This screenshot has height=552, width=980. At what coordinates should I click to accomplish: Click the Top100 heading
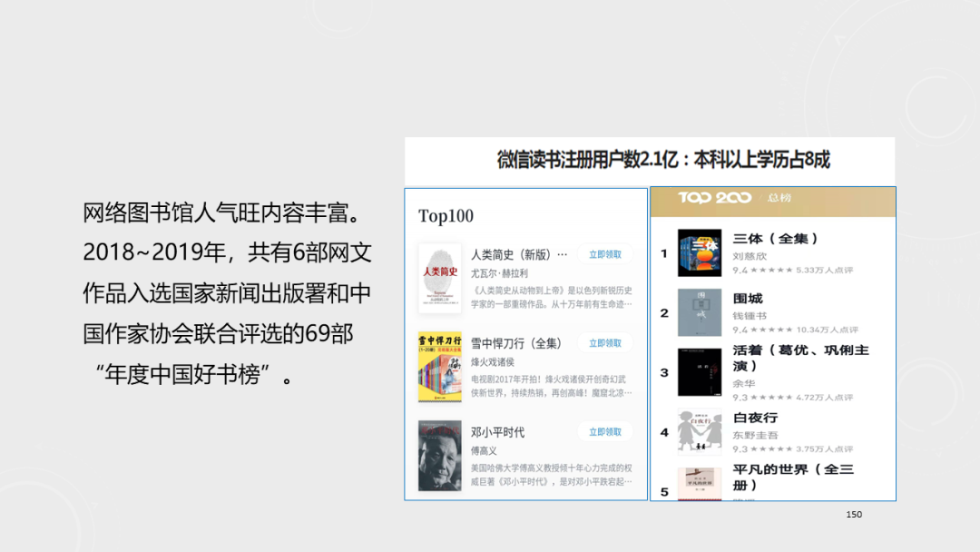coord(446,216)
